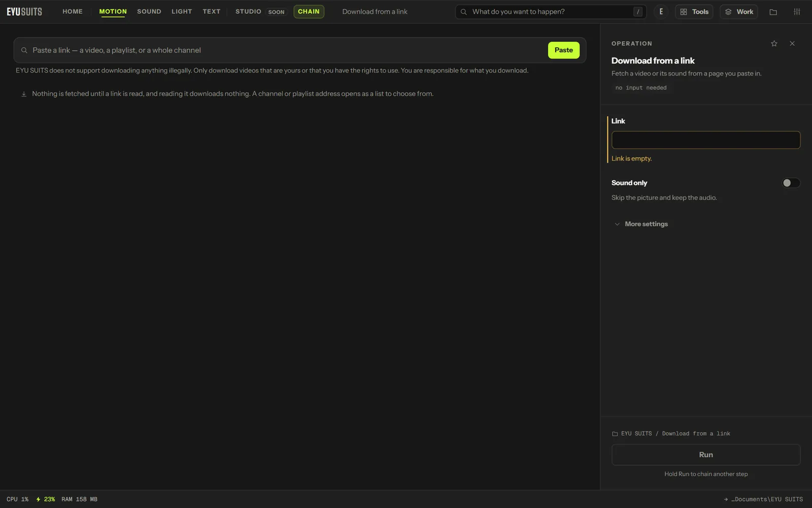Click the green Paste button
The height and width of the screenshot is (508, 812).
point(563,50)
